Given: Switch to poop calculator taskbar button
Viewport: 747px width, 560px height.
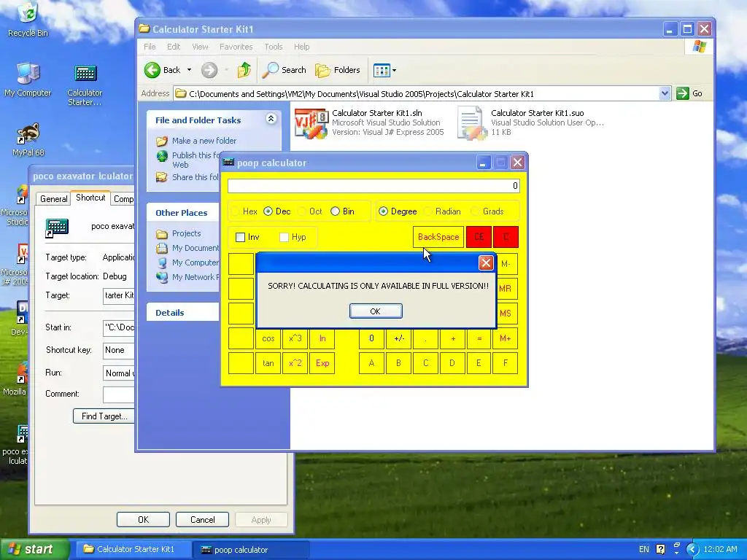Looking at the screenshot, I should click(251, 550).
